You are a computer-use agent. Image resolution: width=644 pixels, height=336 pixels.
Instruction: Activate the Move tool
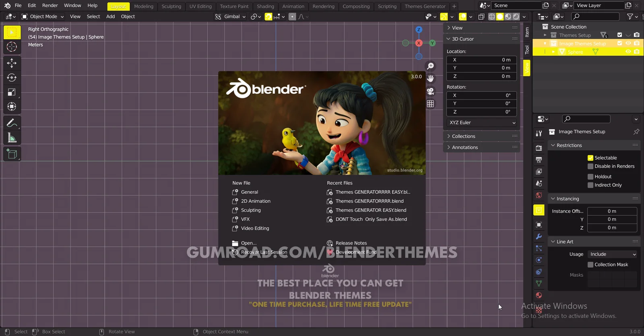click(12, 63)
